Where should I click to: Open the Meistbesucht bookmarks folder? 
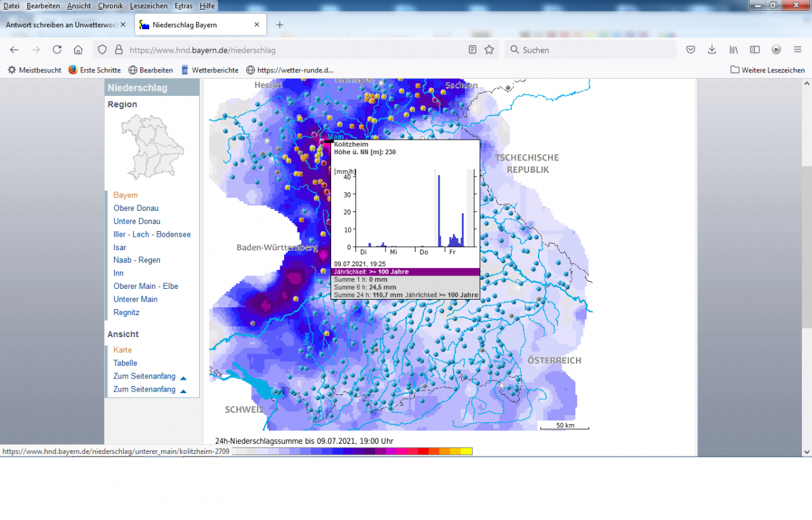point(34,70)
